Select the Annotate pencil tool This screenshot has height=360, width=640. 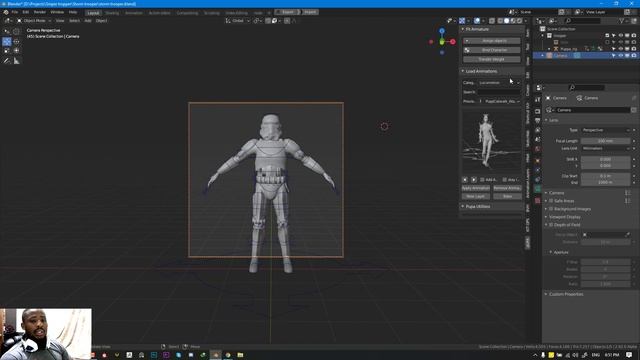(7, 60)
